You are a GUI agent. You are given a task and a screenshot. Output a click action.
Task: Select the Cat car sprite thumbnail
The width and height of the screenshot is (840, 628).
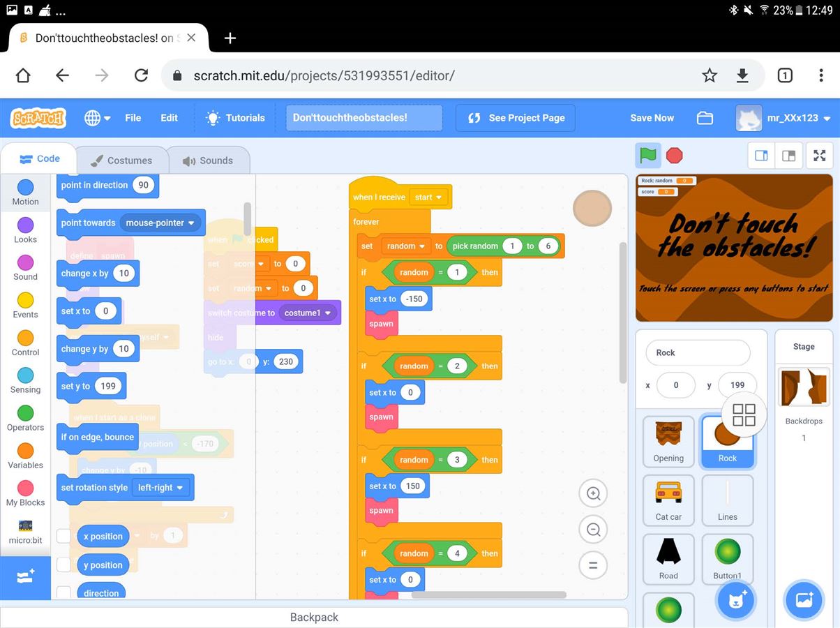pyautogui.click(x=668, y=500)
